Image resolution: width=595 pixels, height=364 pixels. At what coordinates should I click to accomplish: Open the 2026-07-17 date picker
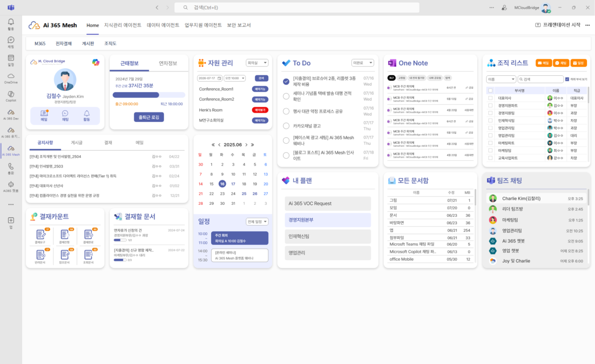(210, 78)
